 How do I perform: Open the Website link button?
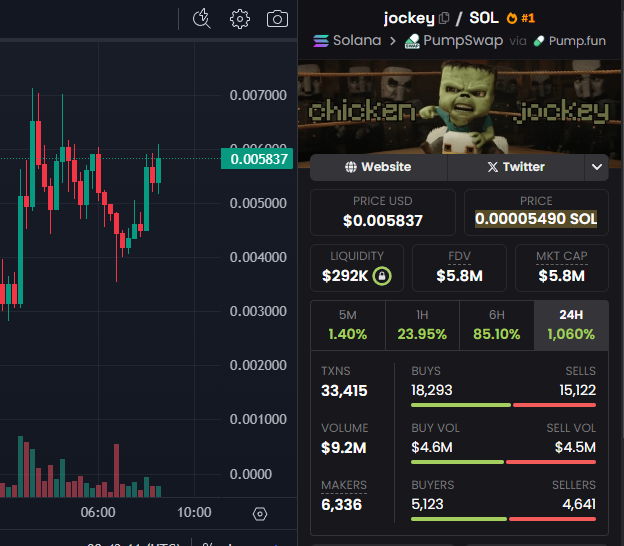(x=378, y=167)
